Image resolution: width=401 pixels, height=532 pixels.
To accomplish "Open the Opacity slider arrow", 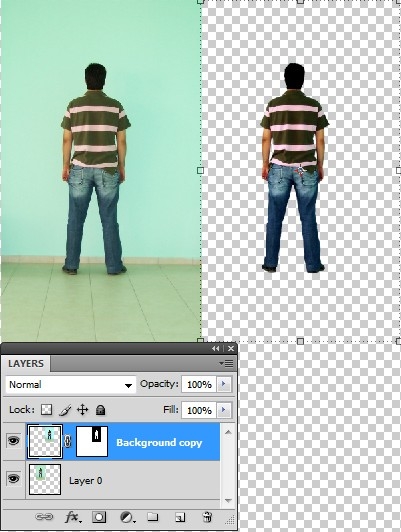I will tap(224, 384).
